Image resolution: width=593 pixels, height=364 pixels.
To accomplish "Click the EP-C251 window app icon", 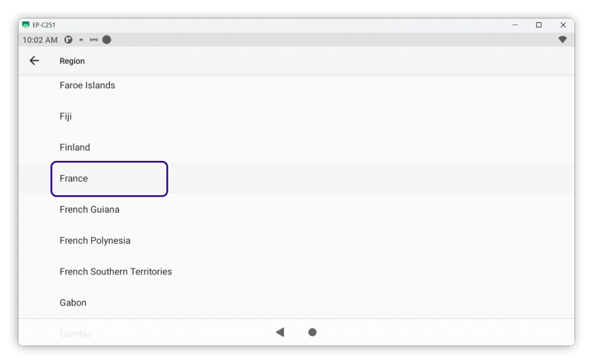I will pos(26,24).
